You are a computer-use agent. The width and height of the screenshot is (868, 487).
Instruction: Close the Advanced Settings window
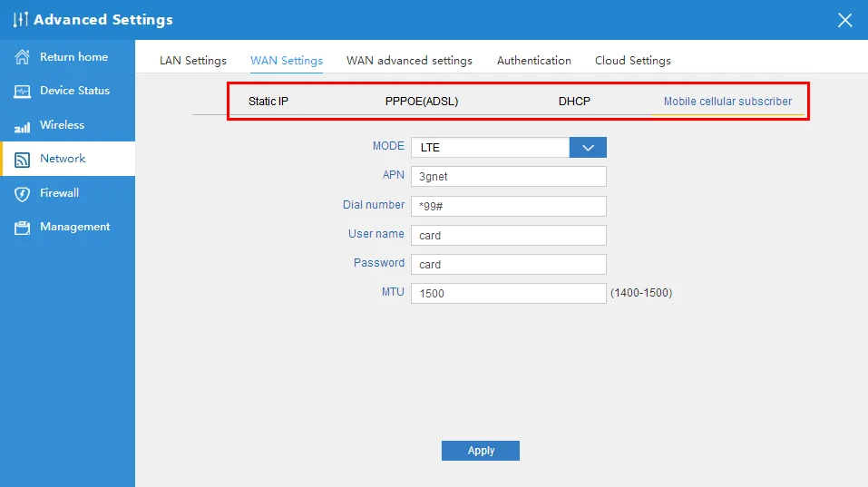(844, 20)
